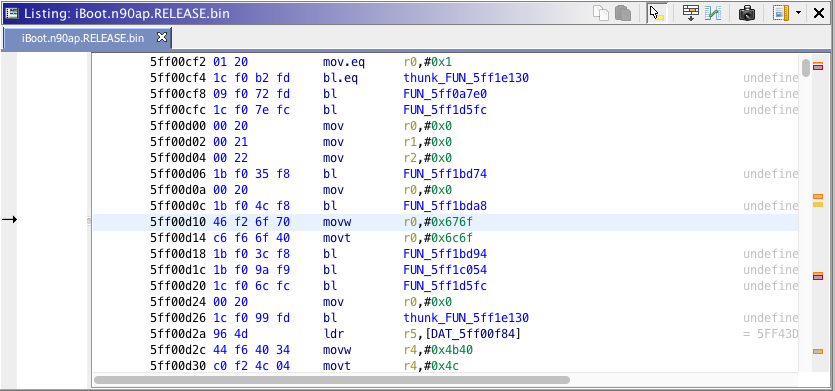
Task: Toggle mouse hover popups cursor icon
Action: 657,13
